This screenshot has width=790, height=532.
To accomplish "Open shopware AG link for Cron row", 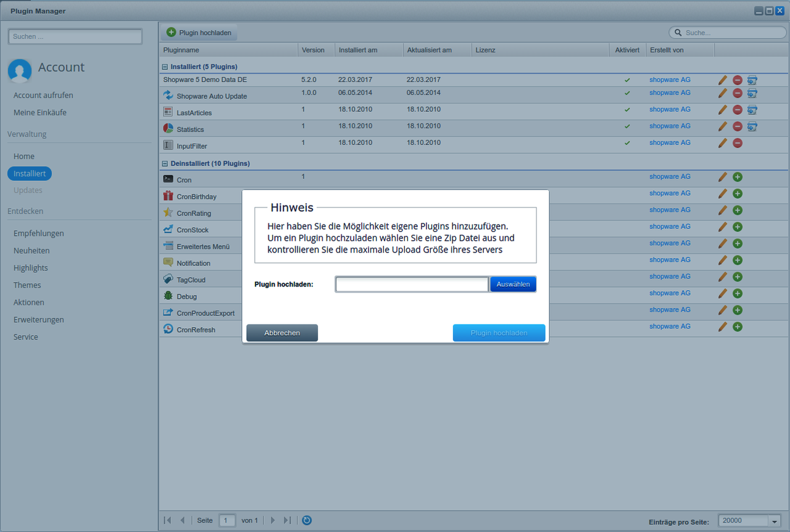I will click(670, 177).
